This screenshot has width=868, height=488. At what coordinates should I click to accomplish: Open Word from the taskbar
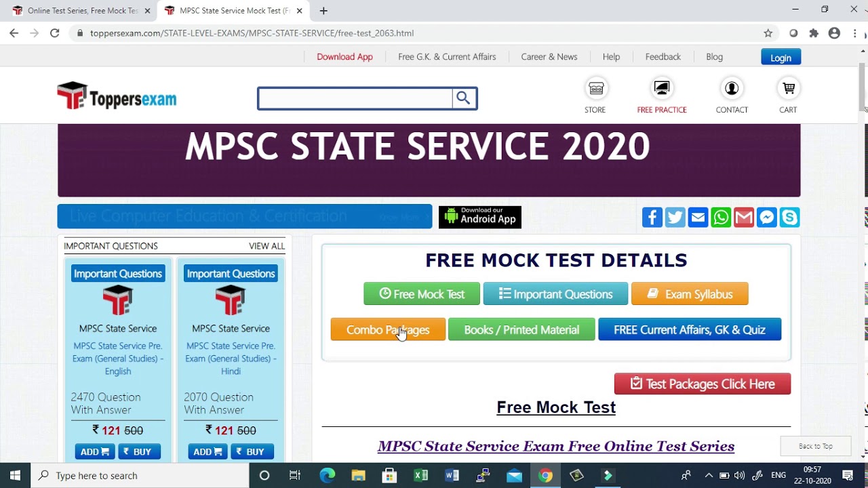(x=452, y=476)
